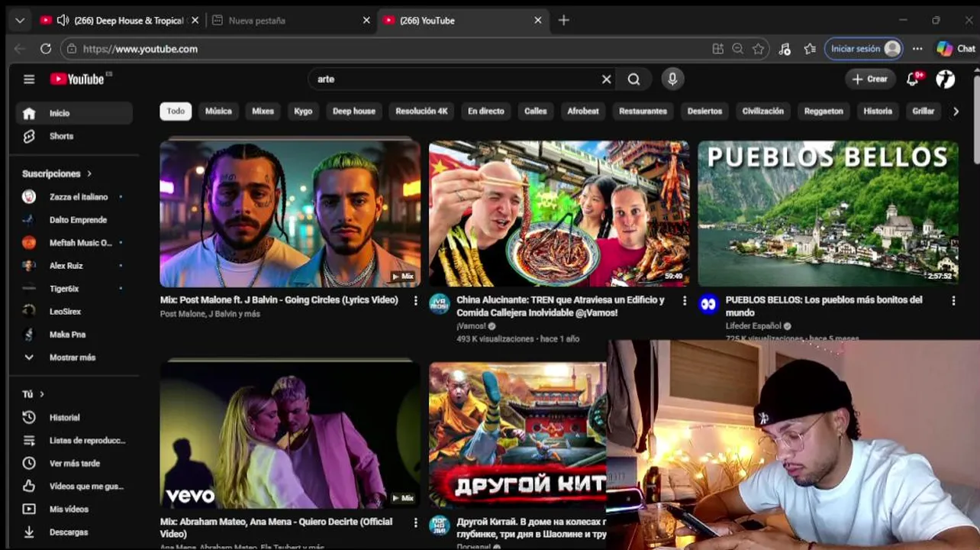Open options menu for China Alucinante video

(x=685, y=301)
